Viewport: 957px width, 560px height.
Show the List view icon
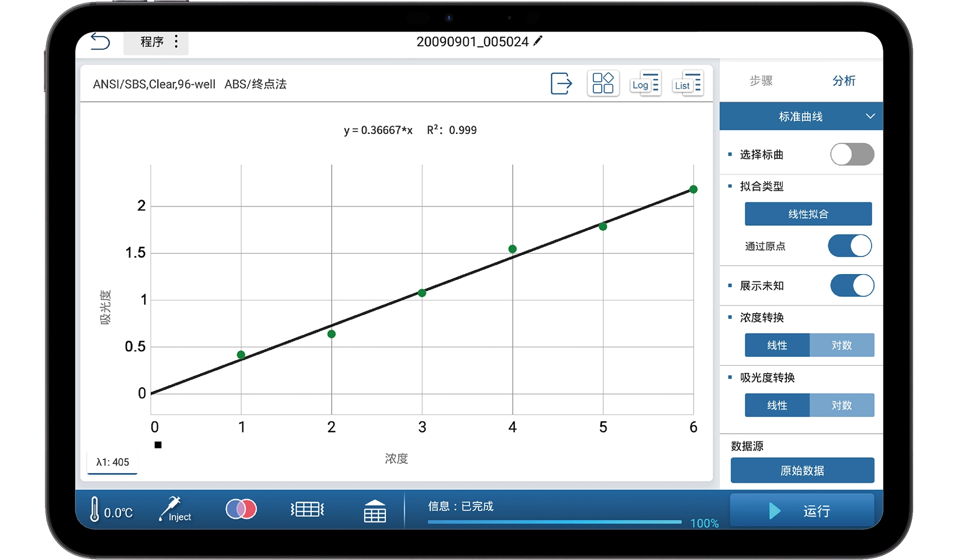coord(687,84)
